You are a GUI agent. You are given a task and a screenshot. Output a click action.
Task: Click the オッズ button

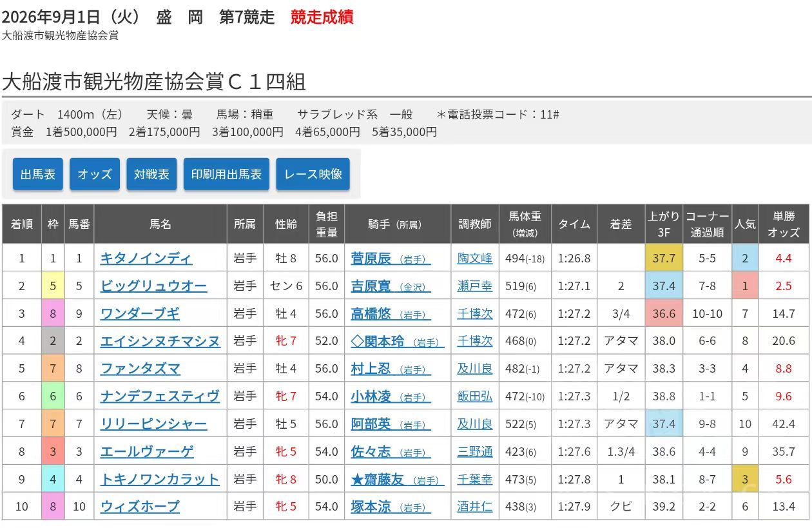pyautogui.click(x=95, y=174)
